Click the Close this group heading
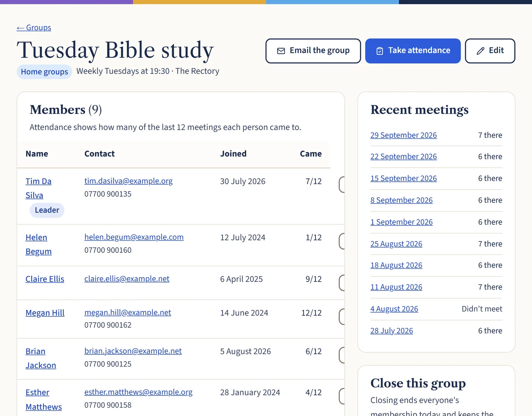 [418, 383]
